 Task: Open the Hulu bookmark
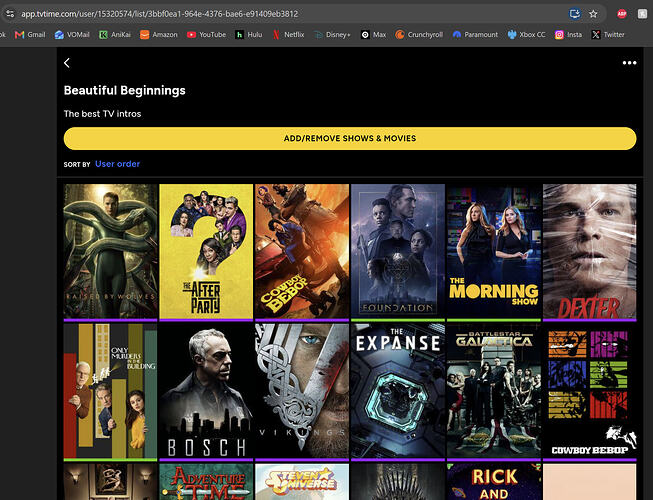tap(249, 35)
